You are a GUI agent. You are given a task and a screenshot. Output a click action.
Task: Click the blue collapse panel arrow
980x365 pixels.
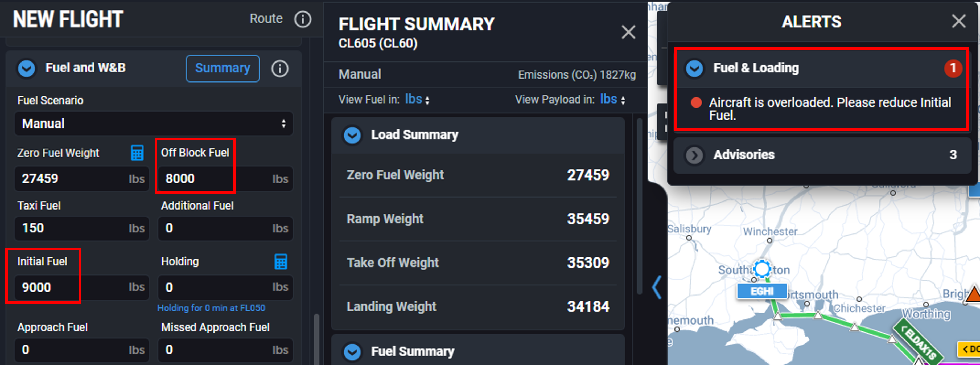point(656,287)
